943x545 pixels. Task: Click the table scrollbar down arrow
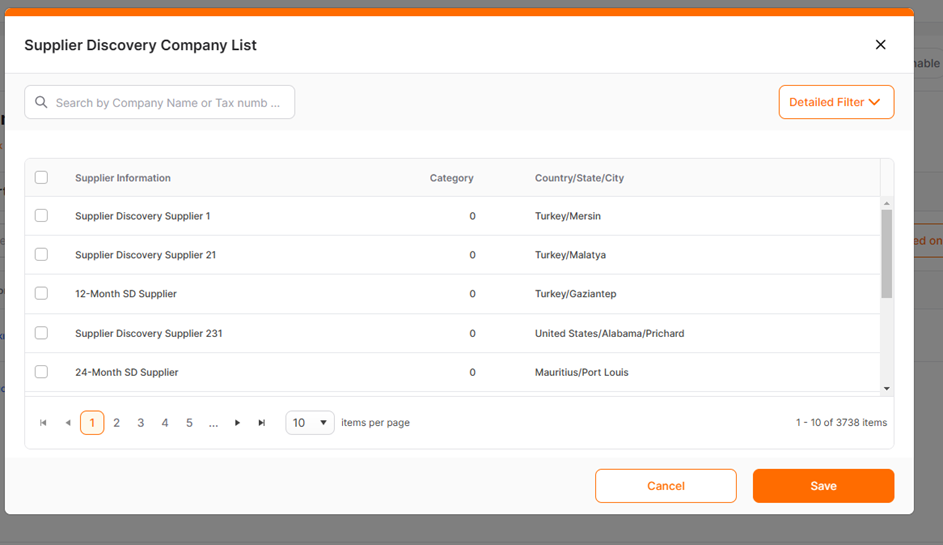(x=886, y=389)
